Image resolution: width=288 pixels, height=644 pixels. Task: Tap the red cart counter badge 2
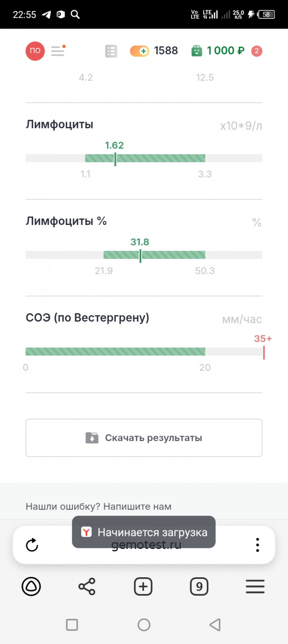257,51
